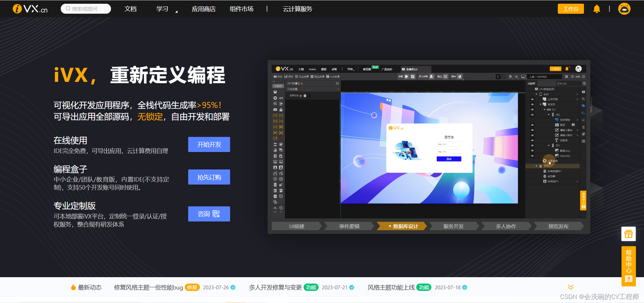Screen dimensions: 644x303
Task: Open the device size 1440*900 dropdown
Action: click(x=545, y=77)
